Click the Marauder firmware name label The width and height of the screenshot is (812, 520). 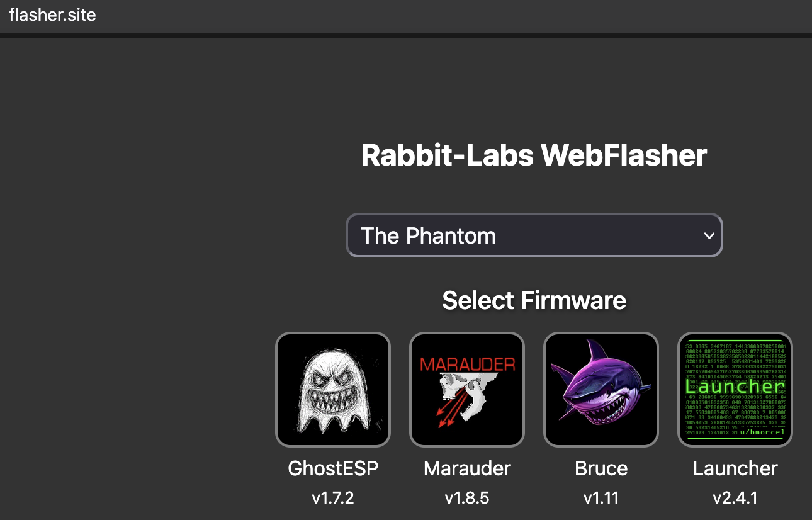click(467, 468)
